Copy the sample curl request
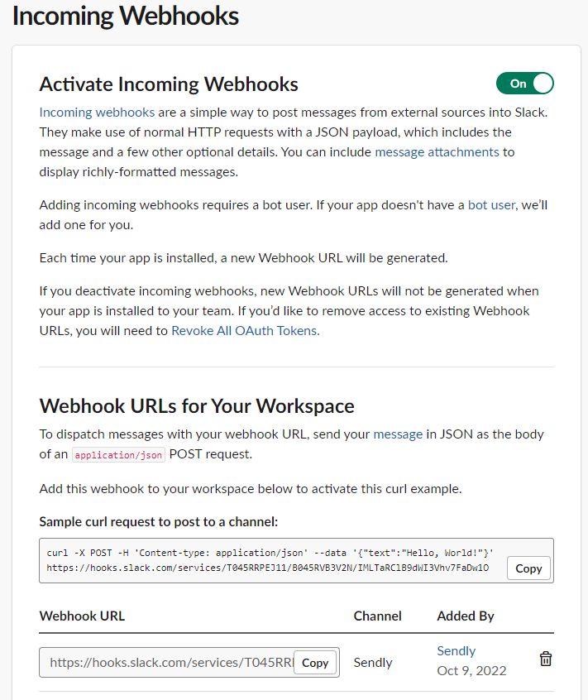 [x=528, y=568]
